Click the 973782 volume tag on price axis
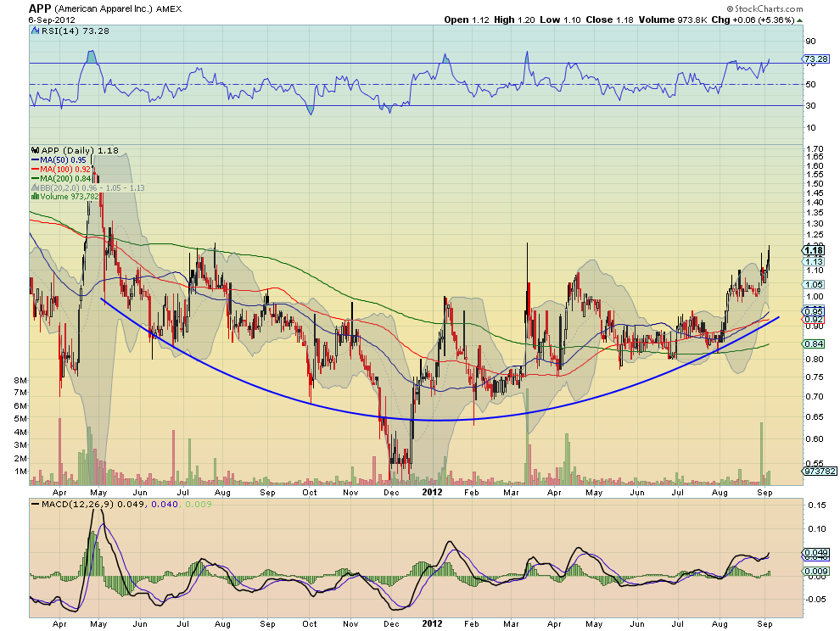Viewport: 840px width, 631px height. (820, 472)
